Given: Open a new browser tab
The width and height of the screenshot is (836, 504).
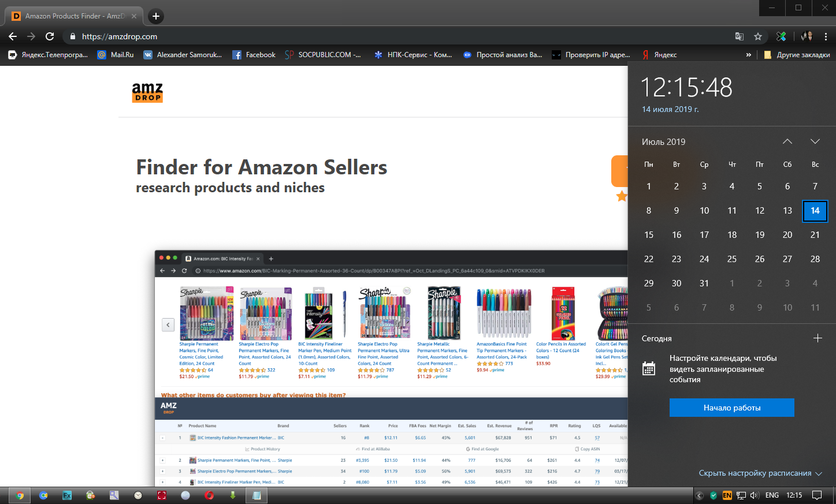Looking at the screenshot, I should (155, 16).
